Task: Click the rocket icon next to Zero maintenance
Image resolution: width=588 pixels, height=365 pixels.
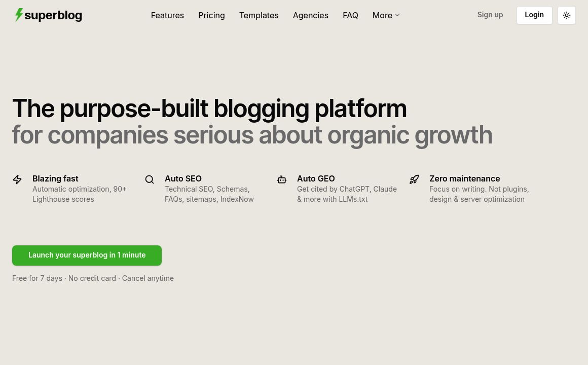Action: pyautogui.click(x=414, y=179)
